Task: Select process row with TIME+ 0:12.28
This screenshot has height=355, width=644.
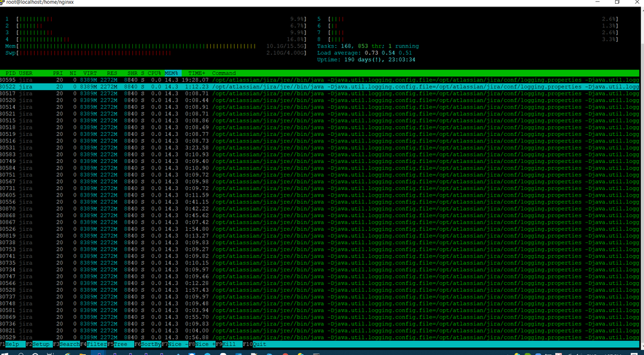Action: [x=320, y=283]
